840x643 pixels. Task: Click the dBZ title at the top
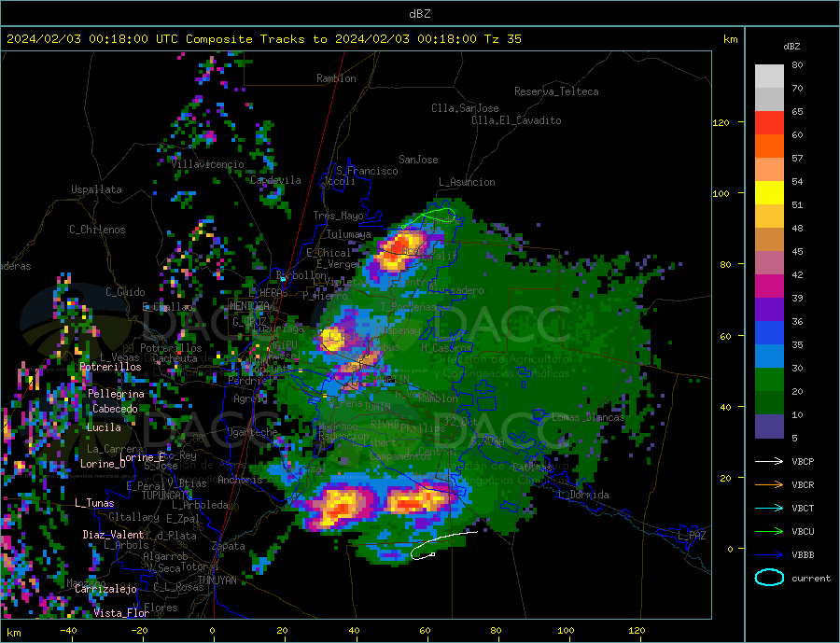point(419,14)
